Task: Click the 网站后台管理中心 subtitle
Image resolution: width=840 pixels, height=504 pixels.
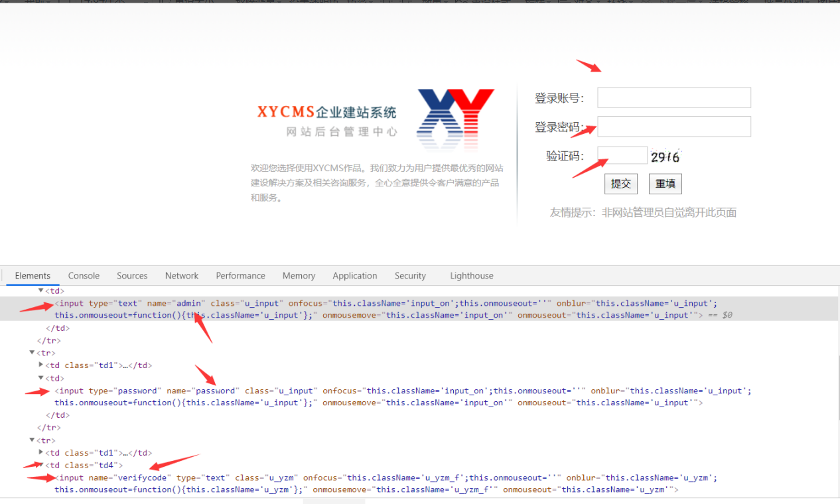Action: click(x=342, y=132)
